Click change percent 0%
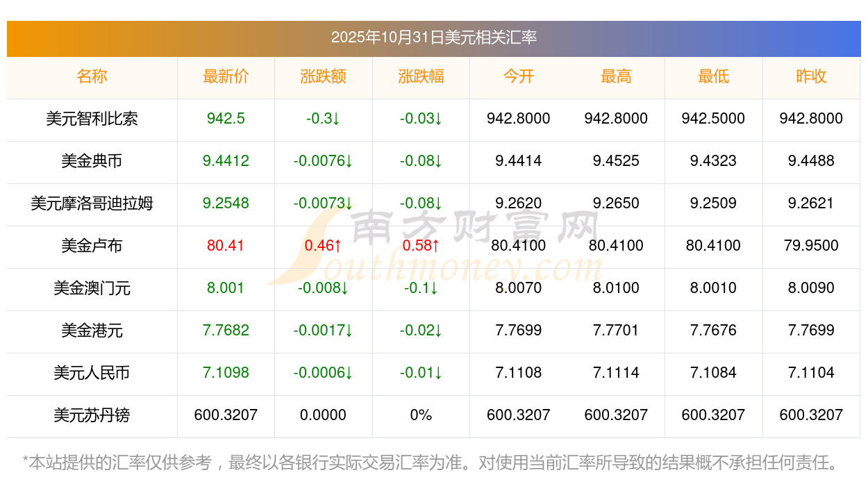 coord(421,415)
